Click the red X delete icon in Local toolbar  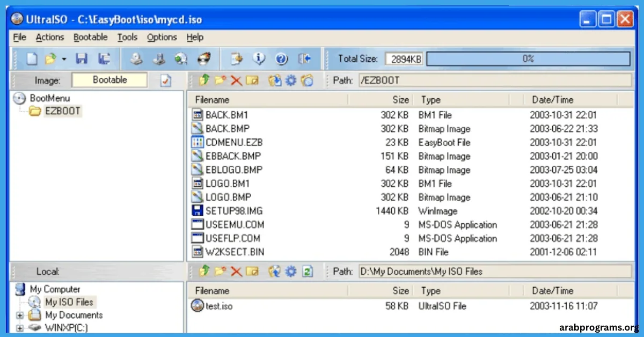236,272
